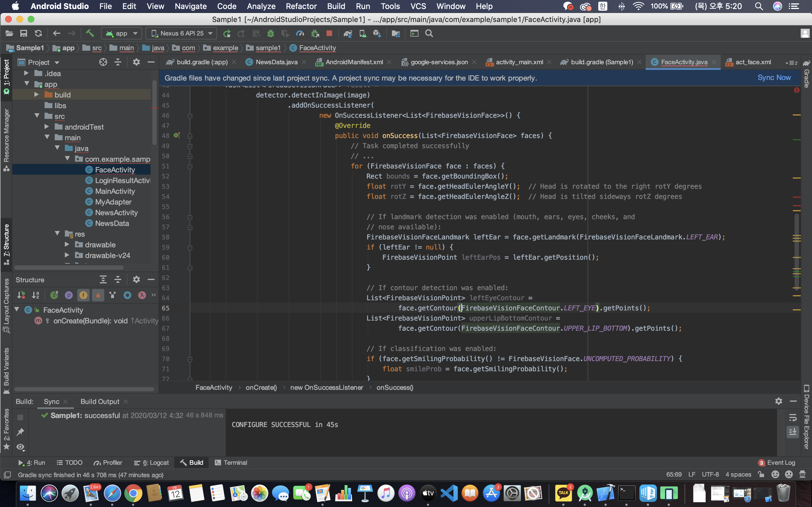Select MainActivity in the project tree
This screenshot has height=507, width=812.
(115, 191)
